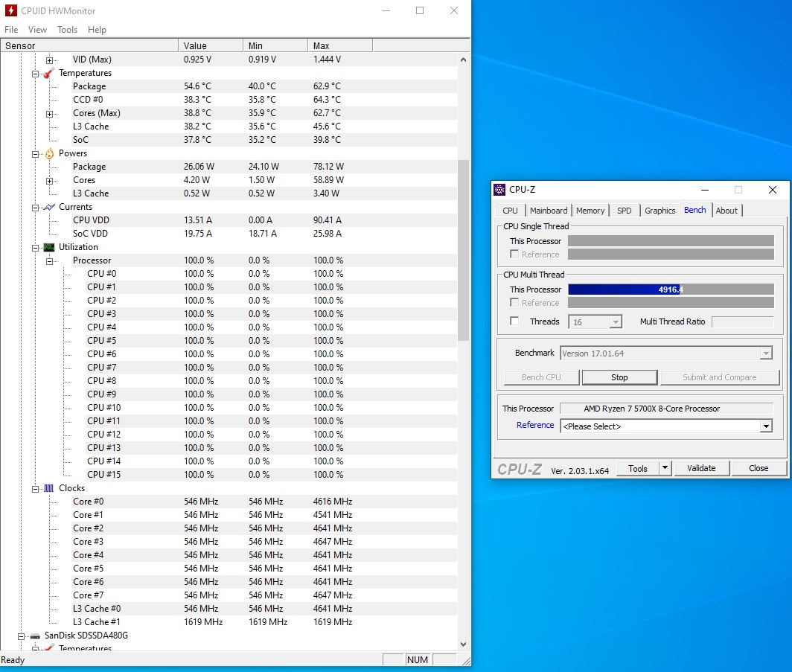Click the Min column header

pos(275,45)
